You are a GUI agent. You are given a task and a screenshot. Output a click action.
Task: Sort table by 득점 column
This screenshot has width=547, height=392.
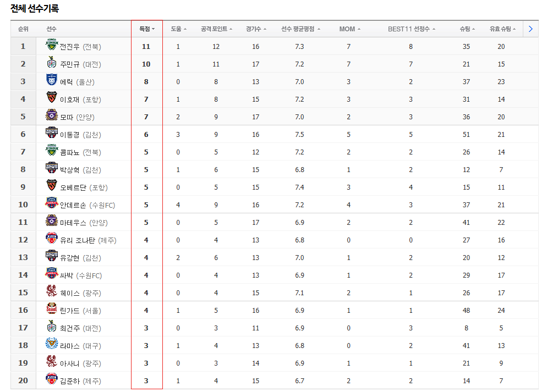[146, 29]
